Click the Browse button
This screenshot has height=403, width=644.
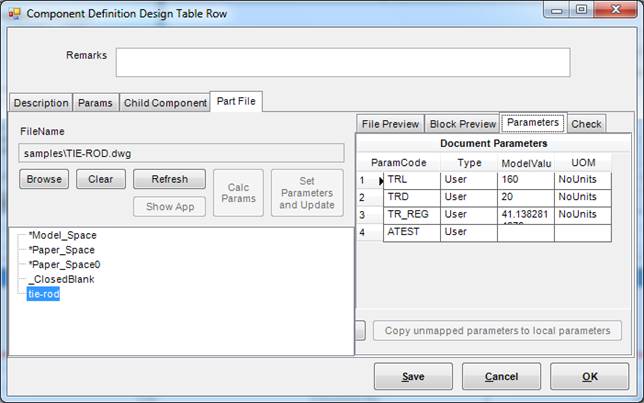tap(43, 180)
